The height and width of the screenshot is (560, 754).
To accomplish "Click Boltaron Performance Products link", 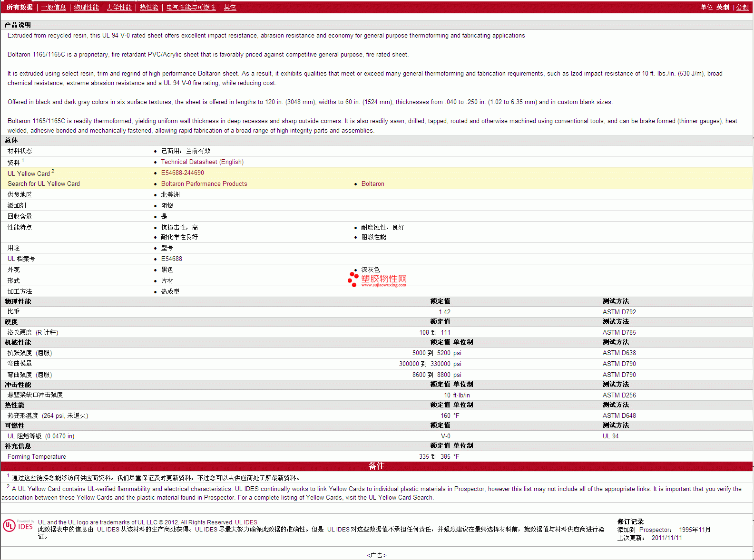I will (204, 184).
